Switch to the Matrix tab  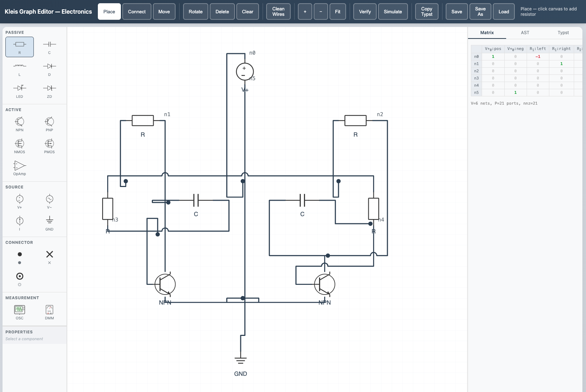[x=487, y=33]
